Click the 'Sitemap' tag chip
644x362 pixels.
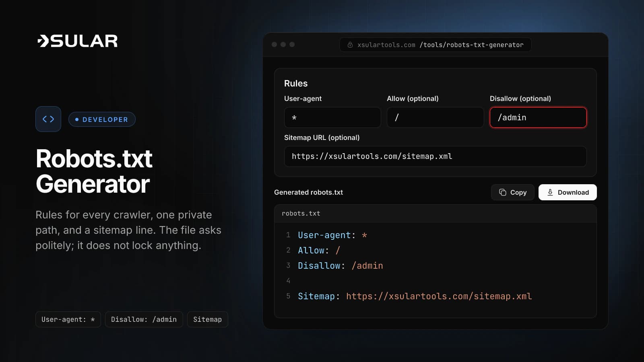point(207,319)
